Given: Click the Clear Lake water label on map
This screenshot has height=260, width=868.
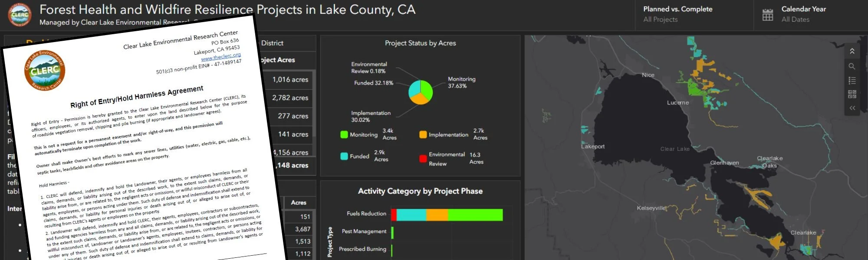Looking at the screenshot, I should coord(675,149).
